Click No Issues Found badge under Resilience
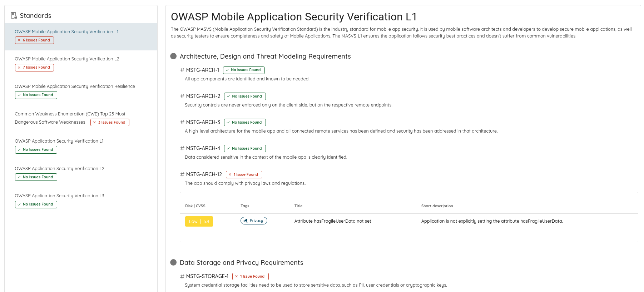Screen dimensions: 644x292 pos(36,95)
